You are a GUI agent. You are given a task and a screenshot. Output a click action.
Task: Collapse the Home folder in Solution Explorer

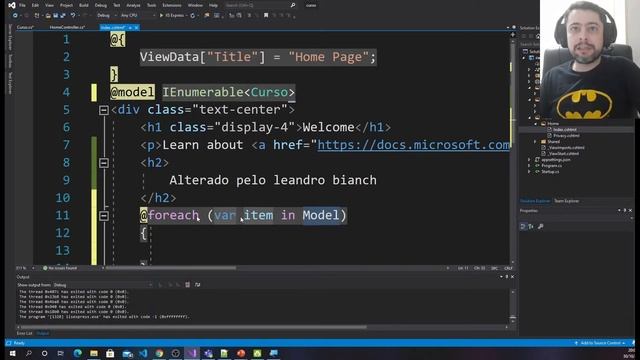[536, 123]
